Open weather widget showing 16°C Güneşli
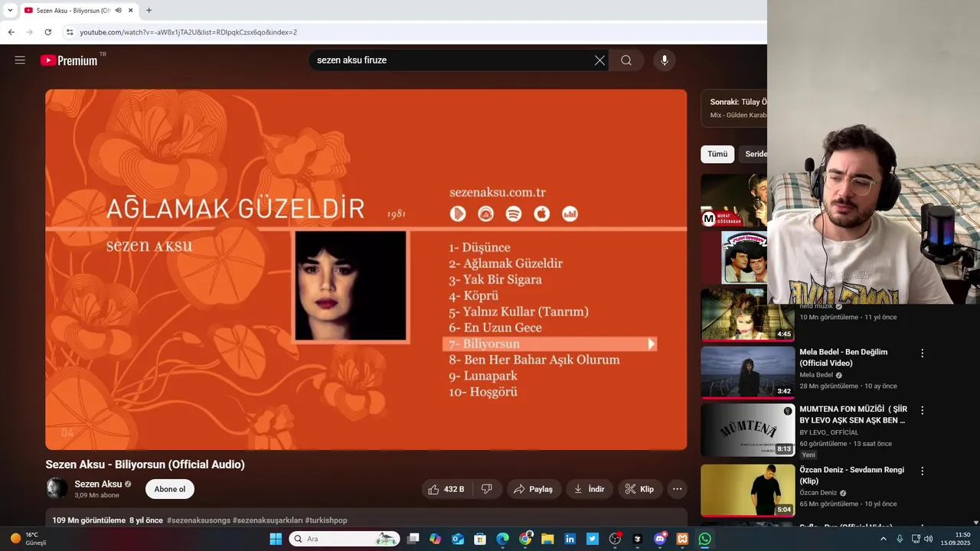Viewport: 980px width, 551px height. 28,539
